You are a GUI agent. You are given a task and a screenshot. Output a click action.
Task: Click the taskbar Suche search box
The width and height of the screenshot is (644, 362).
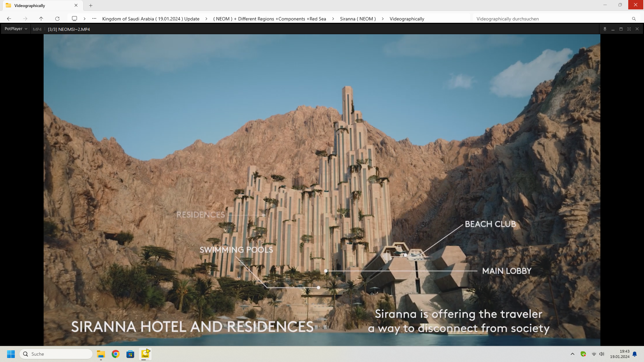click(x=56, y=354)
